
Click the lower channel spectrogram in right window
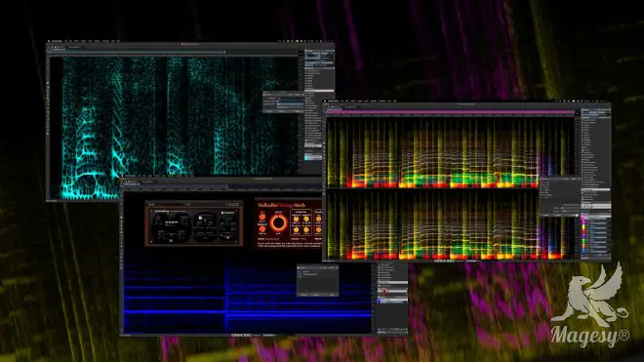[x=451, y=224]
